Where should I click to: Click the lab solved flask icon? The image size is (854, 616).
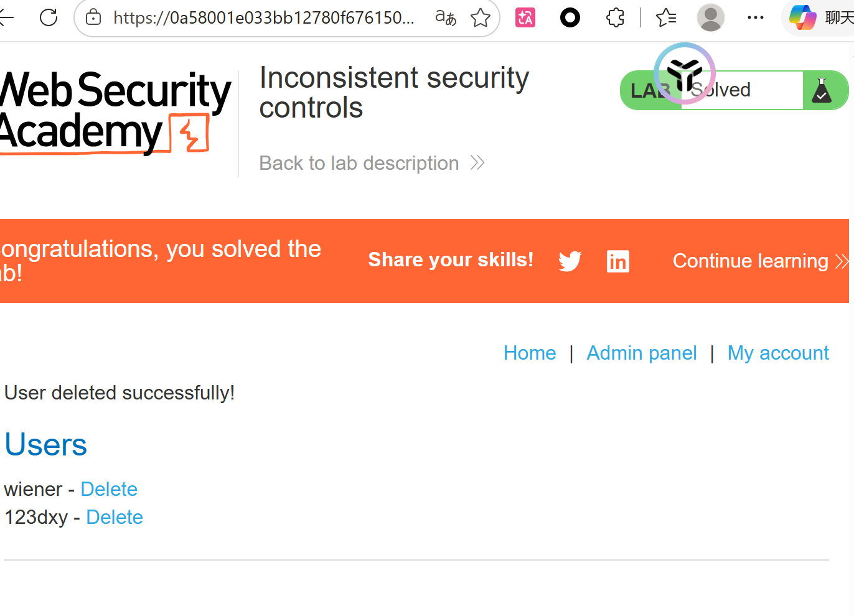(822, 90)
